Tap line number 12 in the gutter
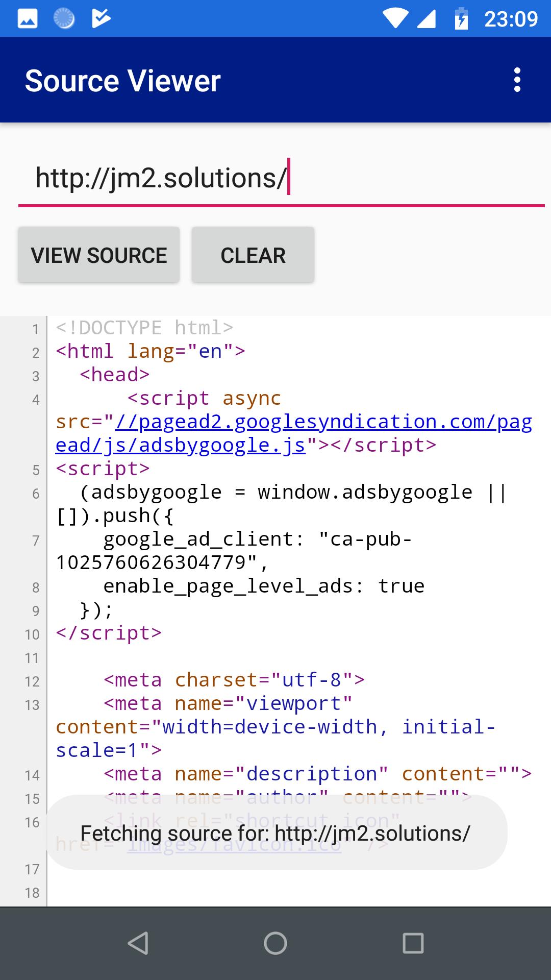 pos(32,681)
